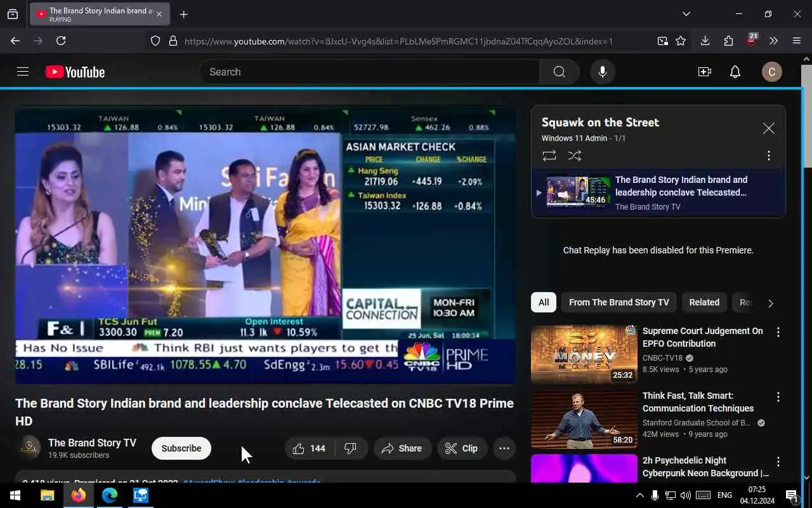Screen dimensions: 812x508
Task: Reload the page
Action: [61, 41]
